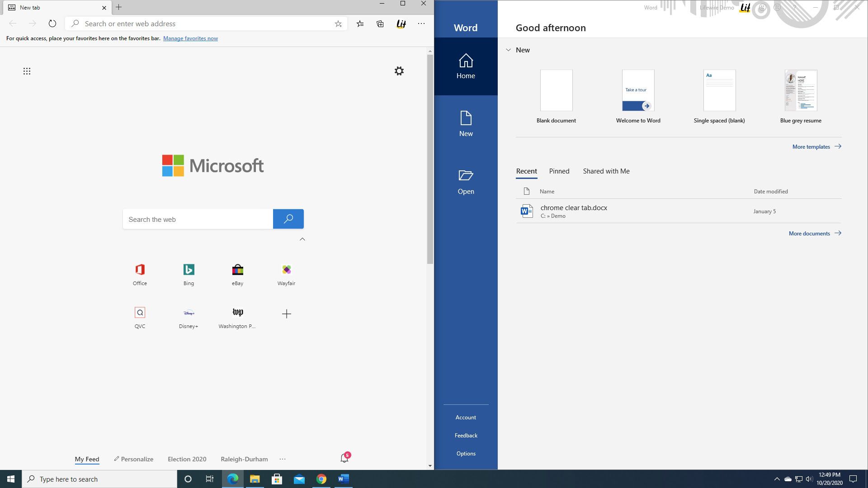Click new tab page settings gear

[400, 70]
